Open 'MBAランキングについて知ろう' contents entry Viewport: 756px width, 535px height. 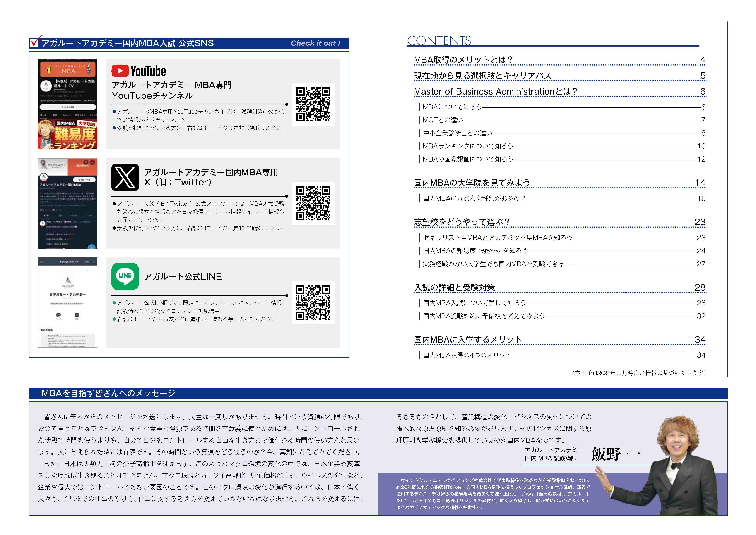pos(468,146)
